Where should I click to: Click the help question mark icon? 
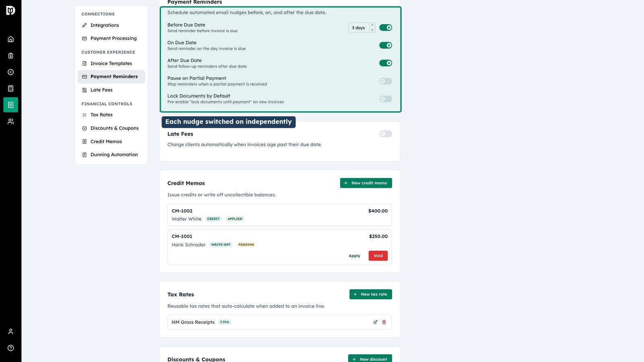pos(11,348)
